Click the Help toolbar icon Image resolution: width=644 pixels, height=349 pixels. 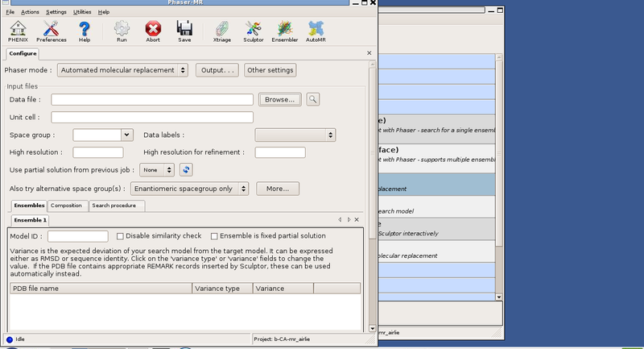pyautogui.click(x=85, y=30)
